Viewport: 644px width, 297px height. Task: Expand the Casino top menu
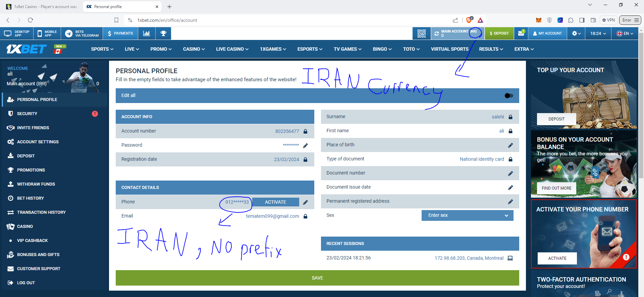coord(194,49)
